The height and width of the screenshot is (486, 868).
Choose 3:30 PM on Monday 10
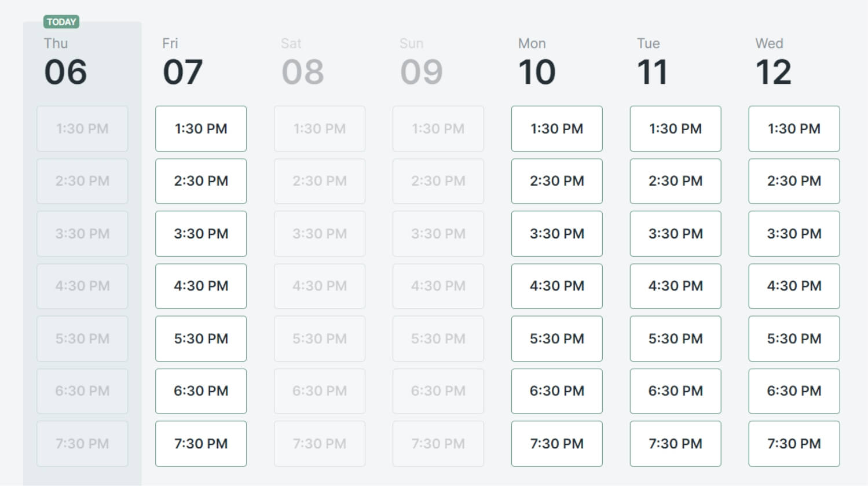tap(557, 234)
